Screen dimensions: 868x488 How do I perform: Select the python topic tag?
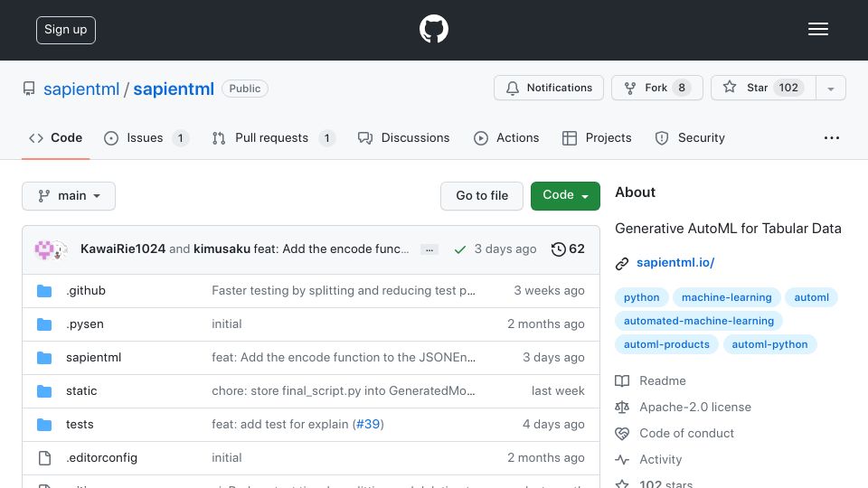point(642,297)
